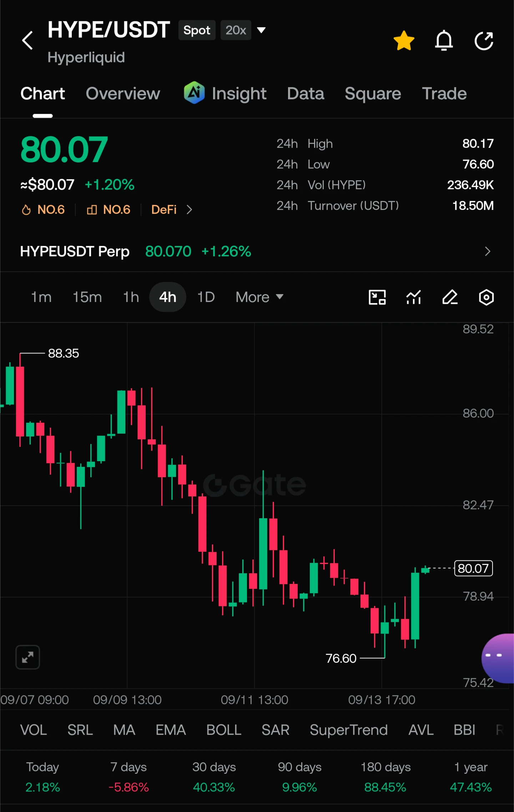
Task: Tap the 24h Vol value 236.49K
Action: tap(470, 185)
